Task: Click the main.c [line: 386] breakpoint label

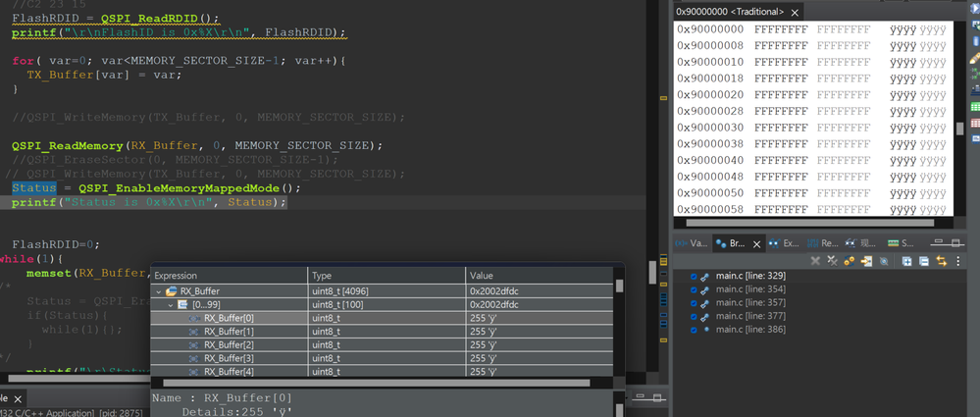Action: point(750,330)
